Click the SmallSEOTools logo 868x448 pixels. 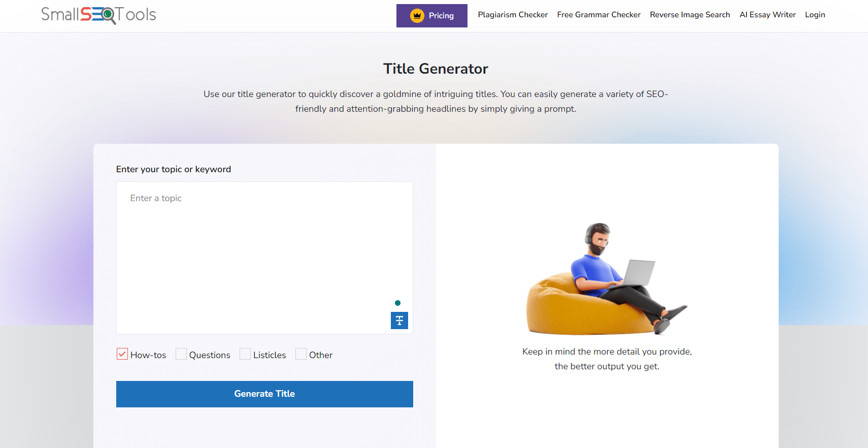point(98,15)
